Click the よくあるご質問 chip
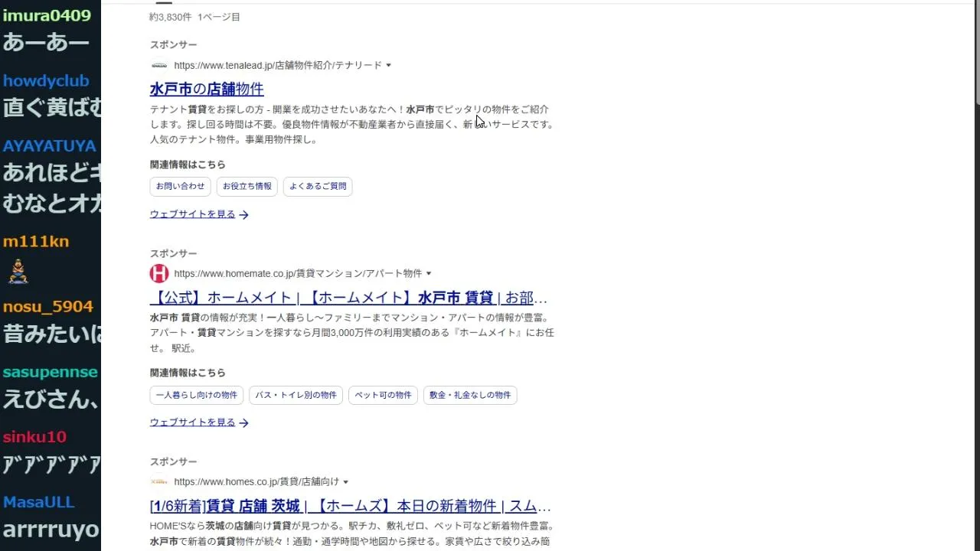980x551 pixels. pos(318,186)
